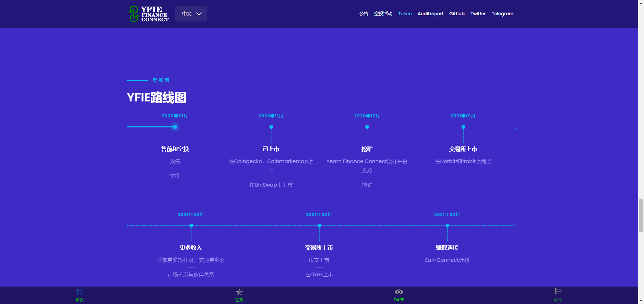This screenshot has height=304, width=644.
Task: Open the 公告 menu item
Action: [x=364, y=14]
